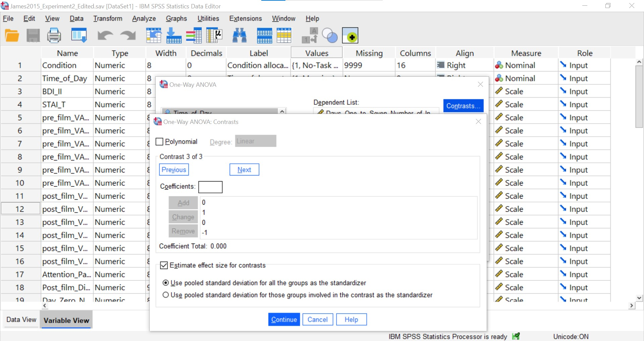This screenshot has width=644, height=341.
Task: Click the Print toolbar icon
Action: 54,36
